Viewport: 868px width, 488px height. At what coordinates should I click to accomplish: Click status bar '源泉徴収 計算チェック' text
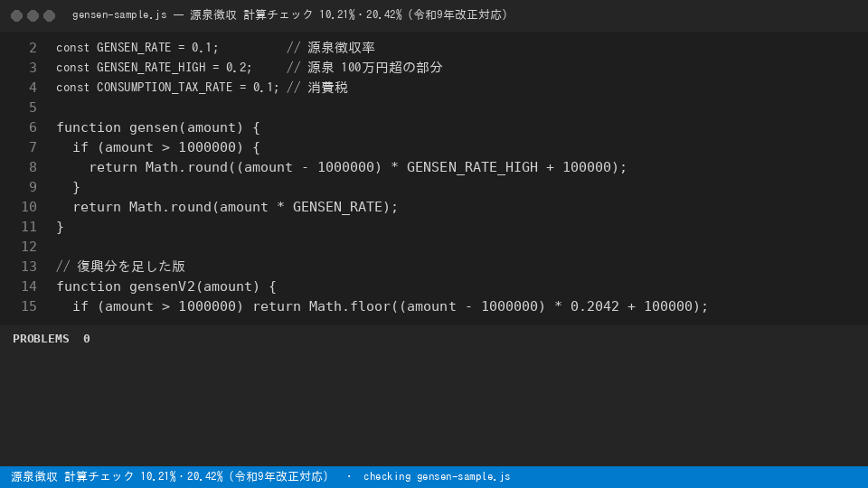(x=72, y=476)
